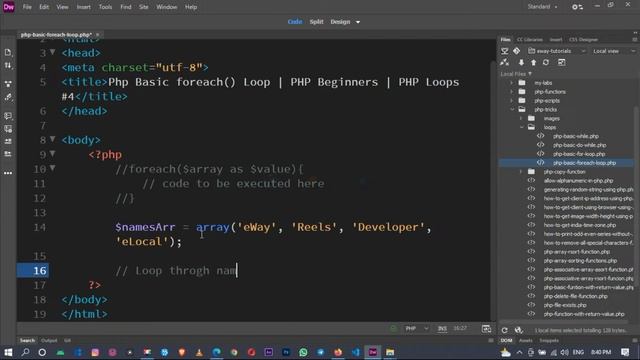Open the File Management icon in left toolbar
The image size is (640, 360).
[8, 52]
